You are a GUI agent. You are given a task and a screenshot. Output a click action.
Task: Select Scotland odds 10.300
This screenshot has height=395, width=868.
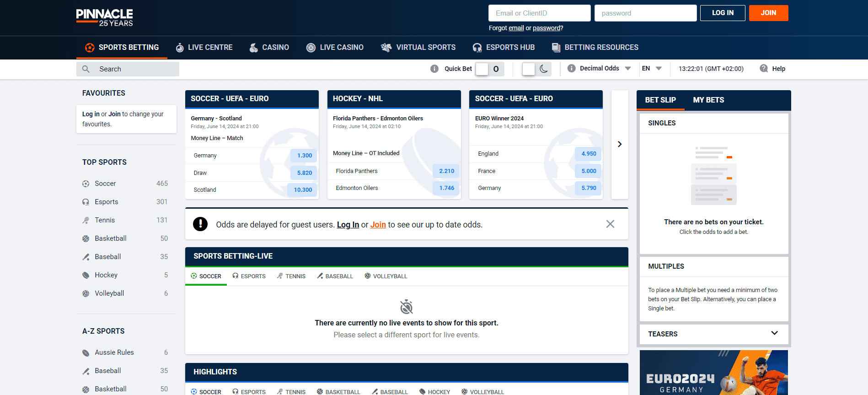(x=302, y=190)
